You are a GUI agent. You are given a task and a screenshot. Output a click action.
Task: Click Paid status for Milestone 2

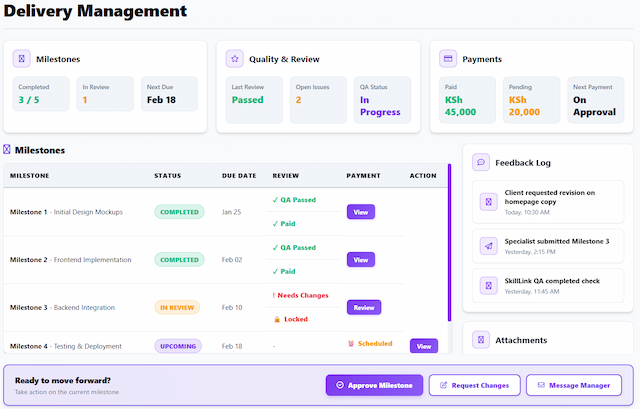pyautogui.click(x=284, y=271)
